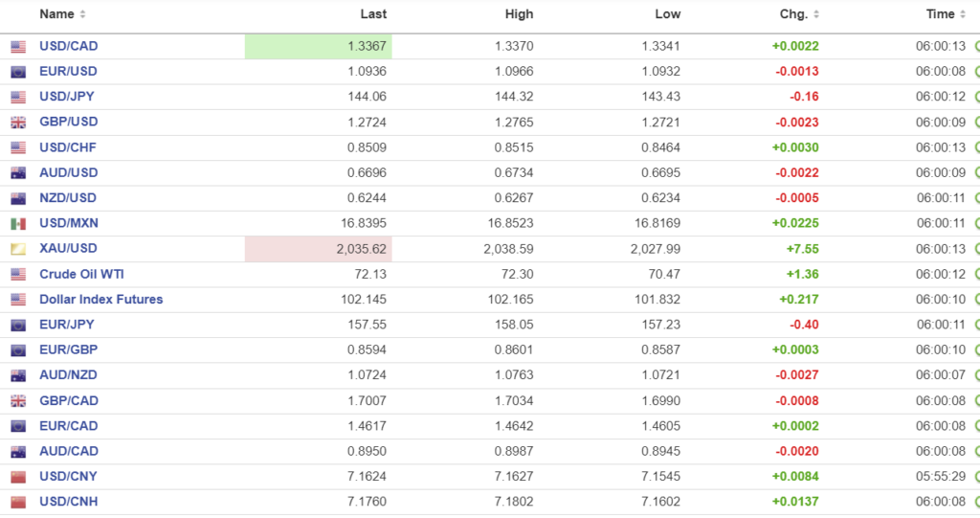Viewport: 980px width, 518px height.
Task: Click the Mexico flag icon beside USD/MXN
Action: point(18,224)
